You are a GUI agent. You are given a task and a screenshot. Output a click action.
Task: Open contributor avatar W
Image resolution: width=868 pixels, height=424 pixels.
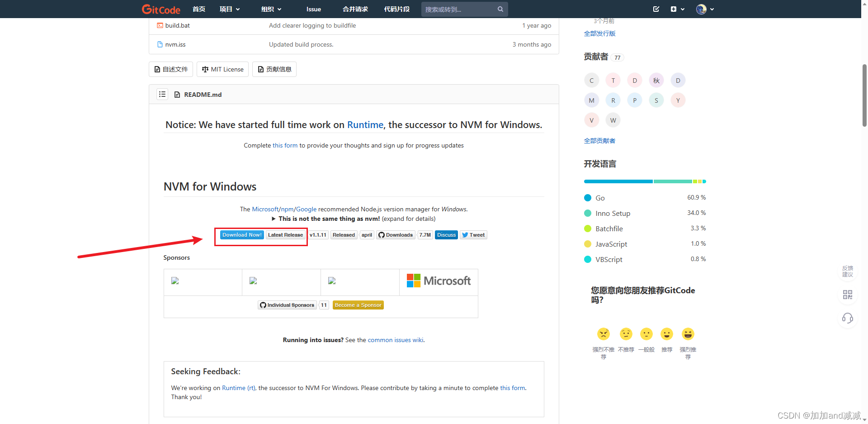coord(613,120)
